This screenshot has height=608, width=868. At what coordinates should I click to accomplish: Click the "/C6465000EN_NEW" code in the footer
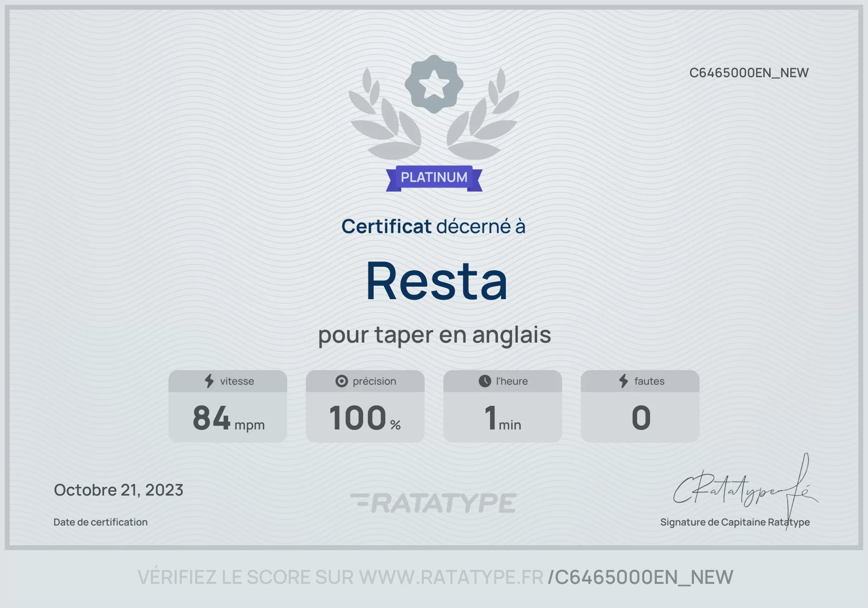coord(641,577)
